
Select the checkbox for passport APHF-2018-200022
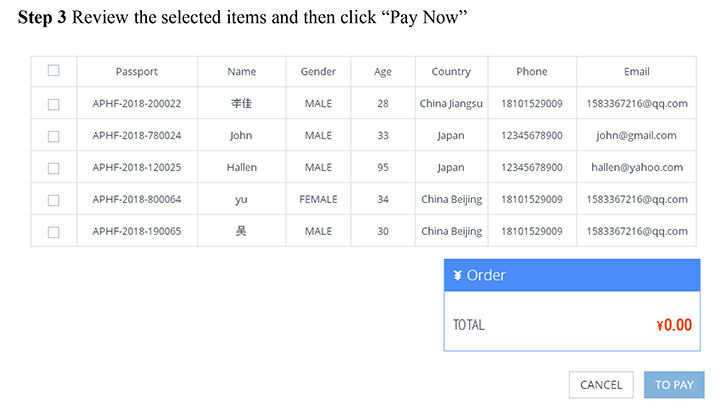click(54, 104)
